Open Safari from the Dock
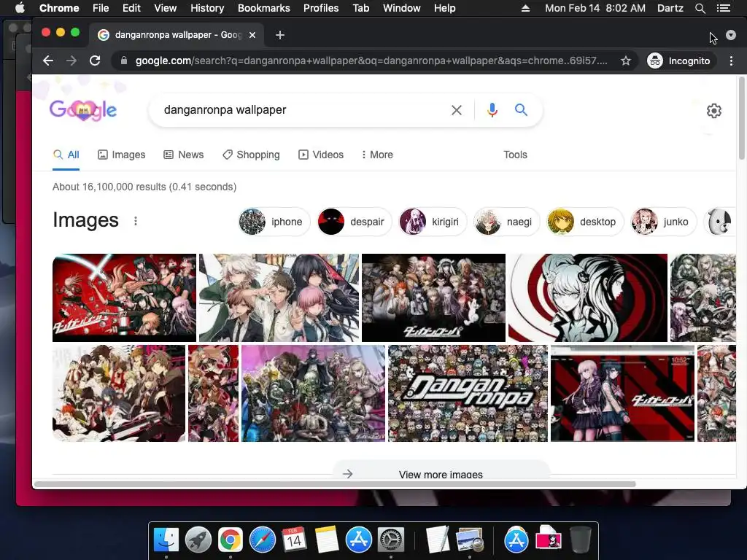 click(263, 540)
